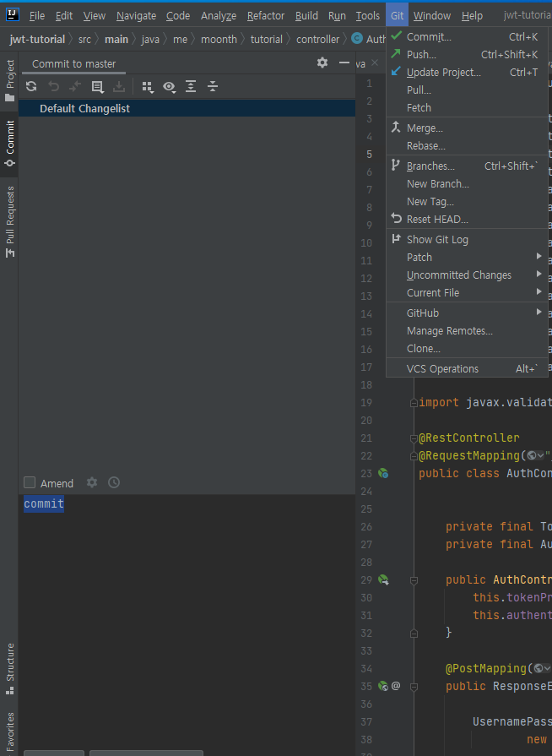Click the @ annotation gutter marker on line 35
Image resolution: width=552 pixels, height=756 pixels.
pos(396,686)
